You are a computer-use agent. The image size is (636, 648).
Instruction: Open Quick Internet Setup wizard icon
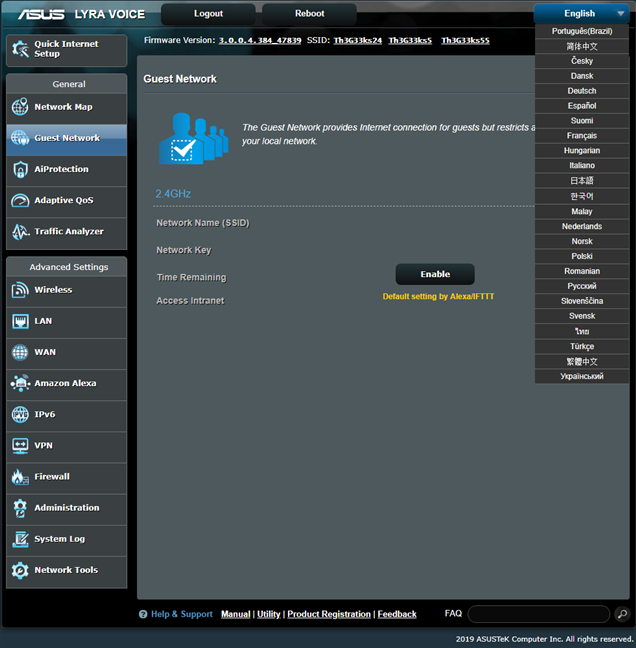[x=20, y=50]
